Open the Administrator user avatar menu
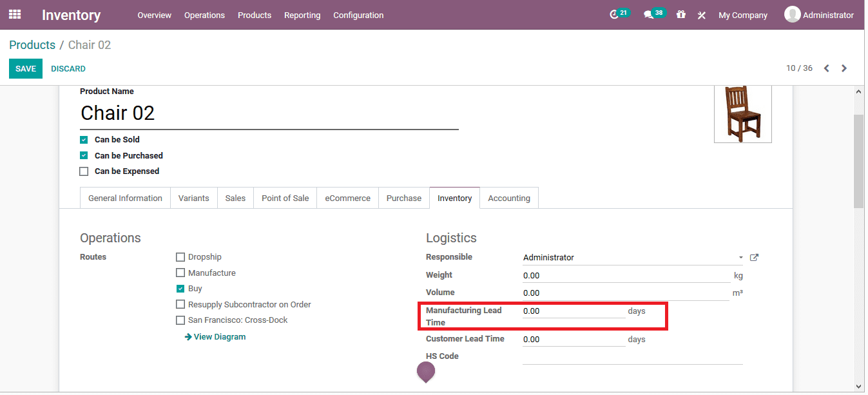Image resolution: width=868 pixels, height=395 pixels. [819, 15]
